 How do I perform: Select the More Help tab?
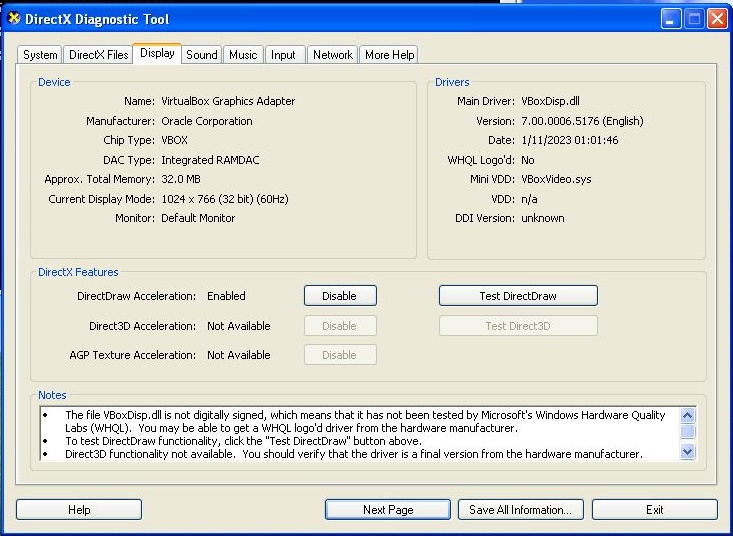389,55
